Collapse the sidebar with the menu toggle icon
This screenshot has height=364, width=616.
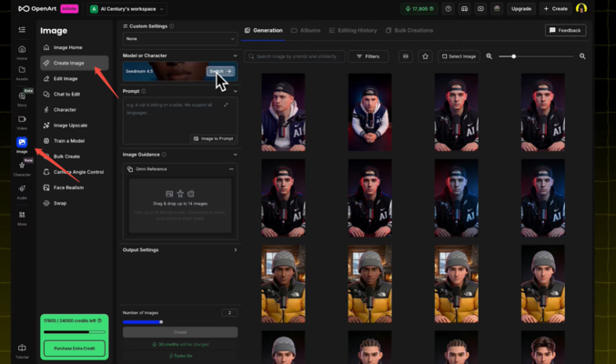coord(22,30)
